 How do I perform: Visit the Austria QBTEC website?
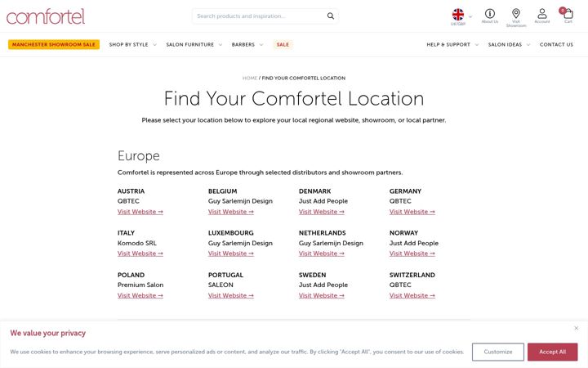[140, 212]
